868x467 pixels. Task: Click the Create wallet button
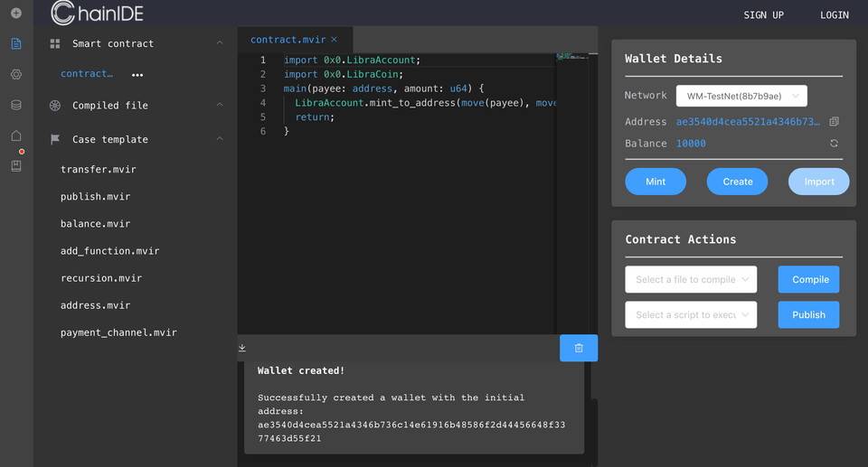(738, 182)
